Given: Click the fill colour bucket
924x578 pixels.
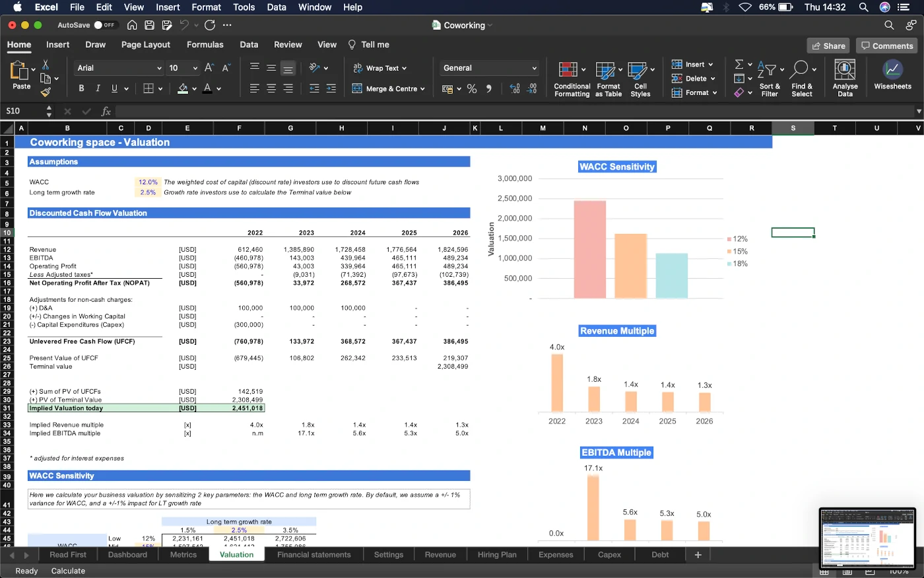Looking at the screenshot, I should click(183, 88).
